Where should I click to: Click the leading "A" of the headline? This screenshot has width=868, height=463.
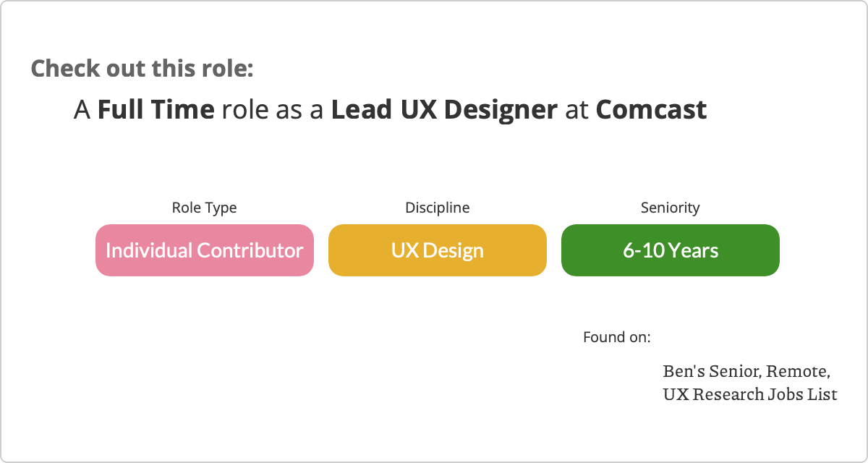[x=82, y=110]
